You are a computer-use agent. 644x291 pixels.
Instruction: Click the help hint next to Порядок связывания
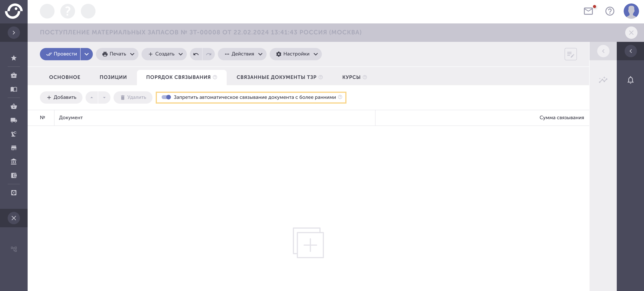215,77
